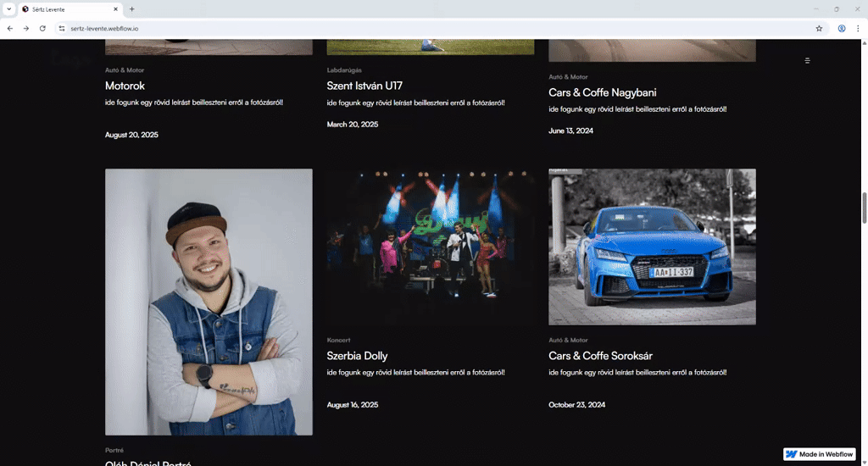Open Chrome three-dot menu
Viewport: 868px width, 466px height.
857,28
